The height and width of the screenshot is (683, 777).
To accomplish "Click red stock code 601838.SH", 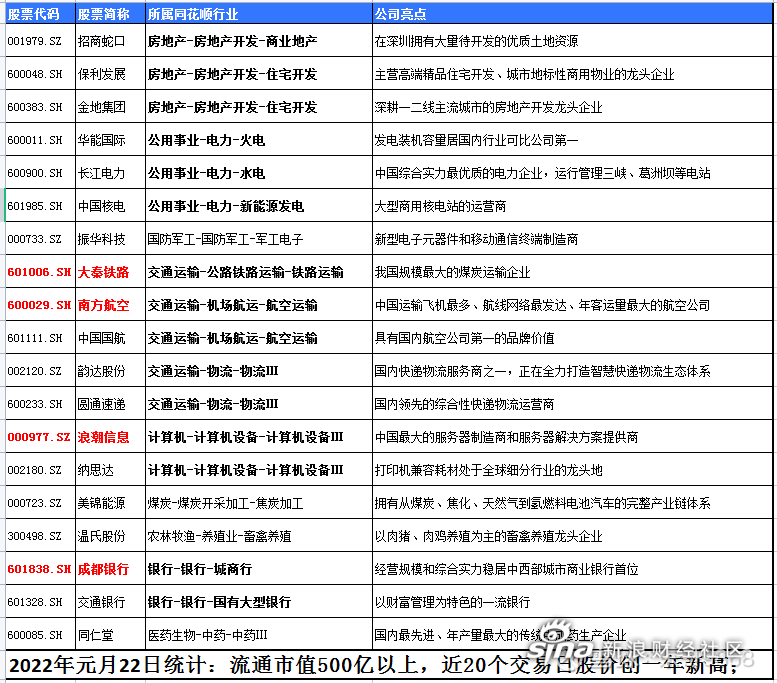I will pyautogui.click(x=39, y=569).
